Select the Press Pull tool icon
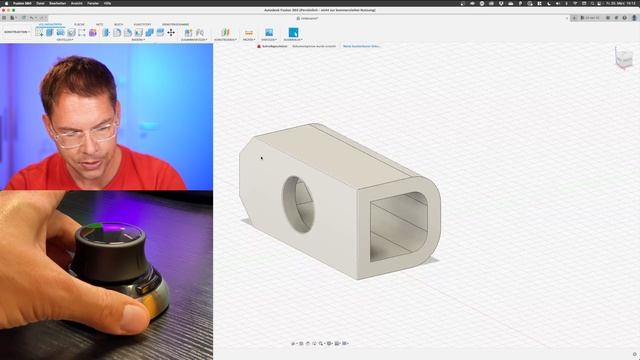This screenshot has height=360, width=640. pyautogui.click(x=106, y=32)
